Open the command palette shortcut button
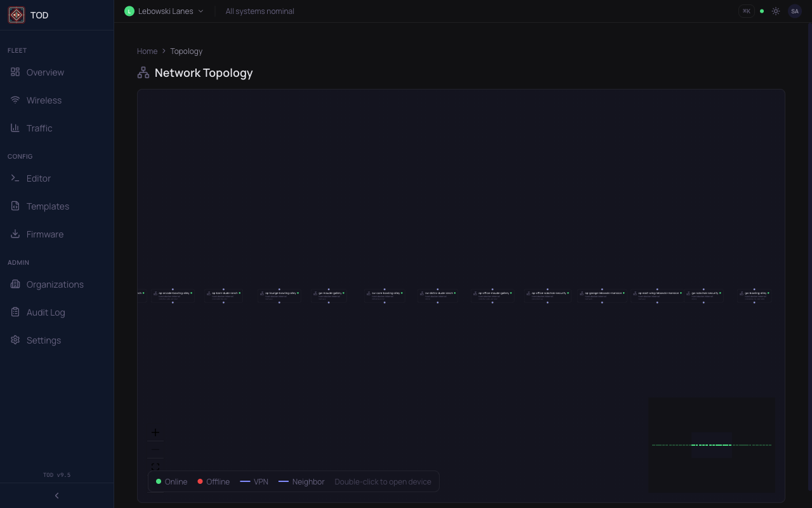812x508 pixels. 747,11
